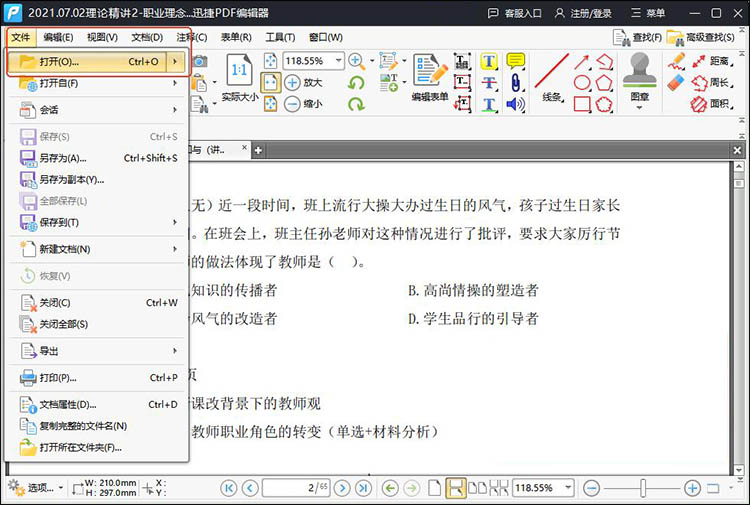Open the Document (文档) menu
Viewport: 750px width, 505px height.
[x=147, y=37]
